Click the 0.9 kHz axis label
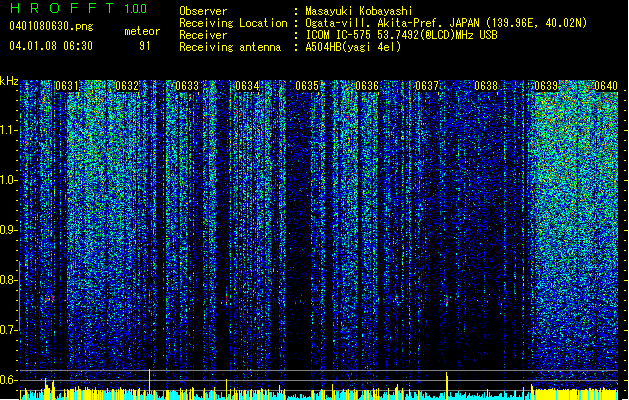The height and width of the screenshot is (400, 629). click(9, 230)
